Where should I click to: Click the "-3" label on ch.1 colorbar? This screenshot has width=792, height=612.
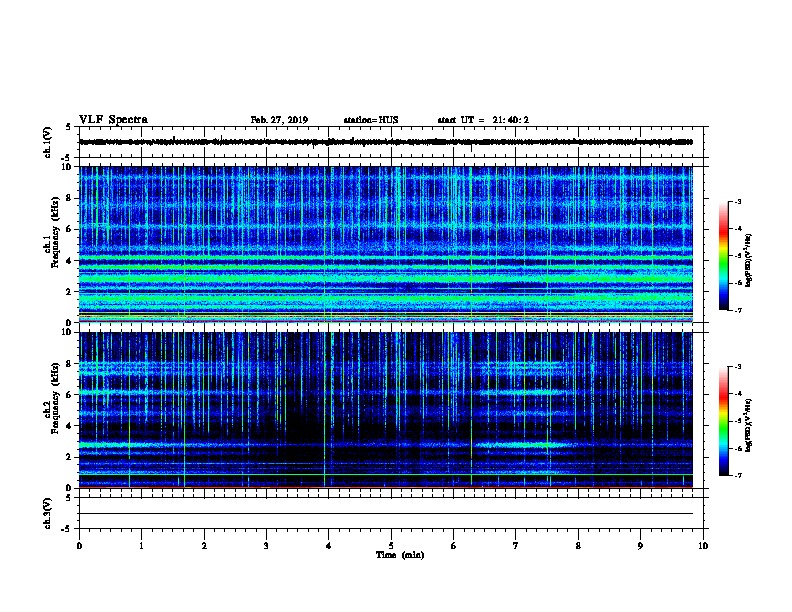point(737,202)
